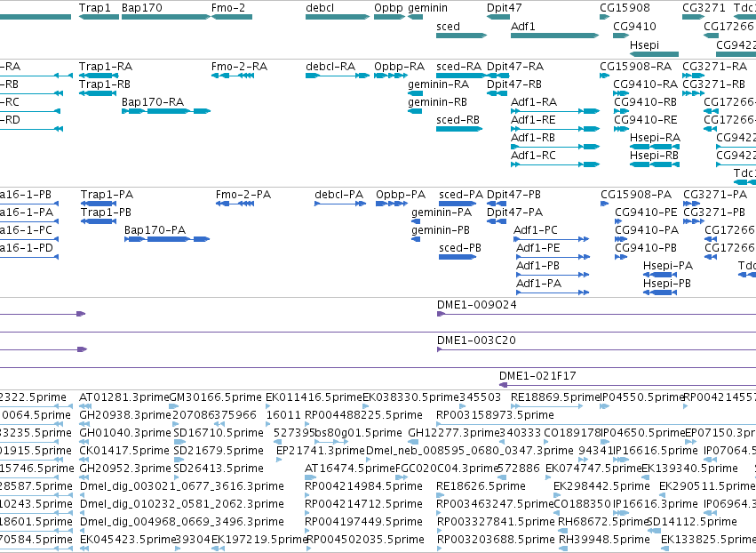Select the Dpit47-PA protein label

coord(515,212)
